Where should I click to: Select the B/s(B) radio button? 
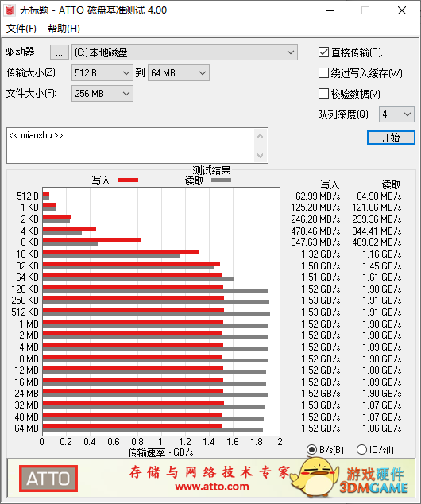click(x=311, y=449)
